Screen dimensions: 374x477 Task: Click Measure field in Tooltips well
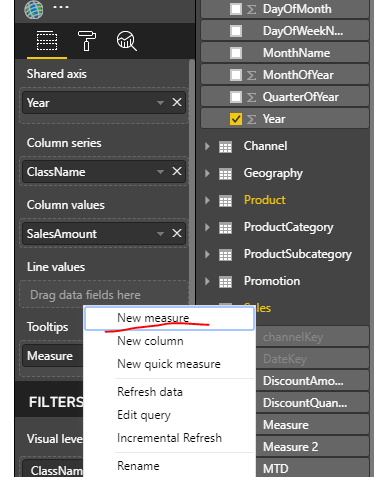[x=53, y=356]
